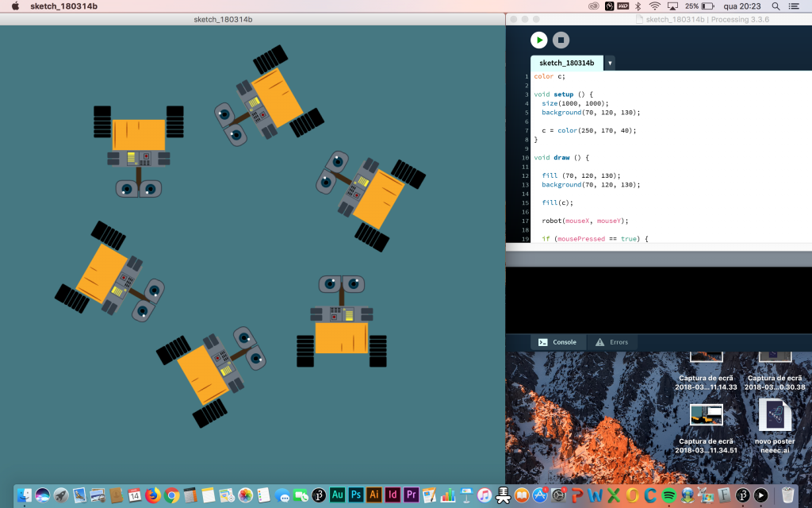812x508 pixels.
Task: Select the desktop screenshot ending in 11.34.51
Action: (x=706, y=428)
